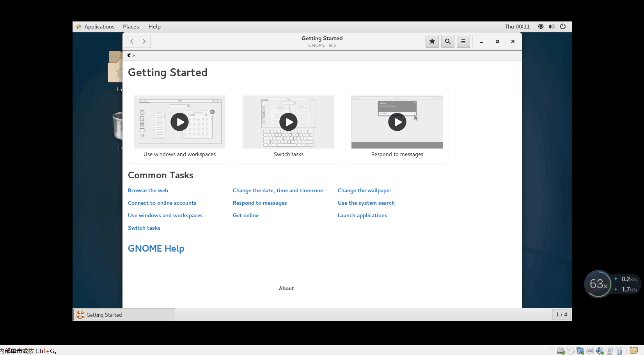Click the 63% performance widget
The image size is (644, 355).
tap(598, 284)
